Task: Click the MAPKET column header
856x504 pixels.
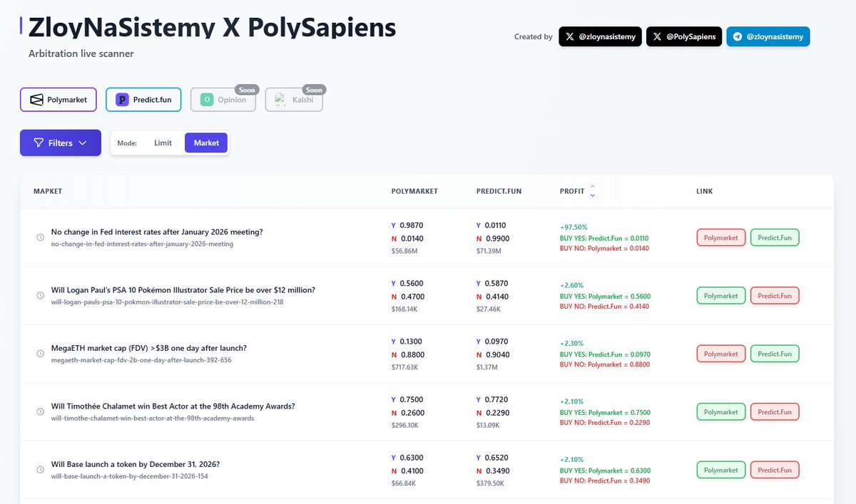Action: point(48,191)
